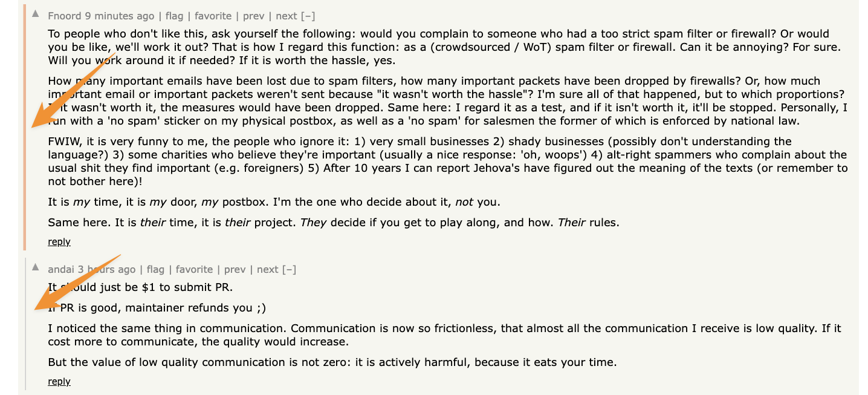Image resolution: width=868 pixels, height=395 pixels.
Task: Open the '9 minutes ago' timestamp link
Action: click(x=119, y=16)
